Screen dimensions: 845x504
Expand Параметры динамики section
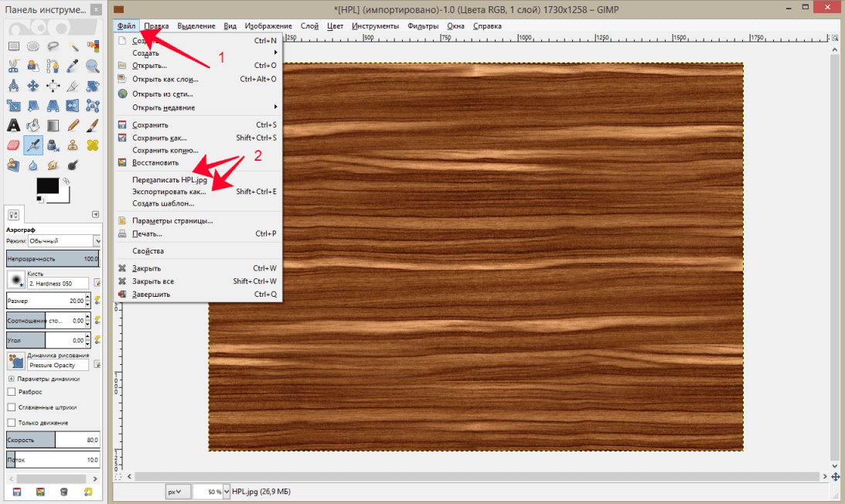point(11,379)
